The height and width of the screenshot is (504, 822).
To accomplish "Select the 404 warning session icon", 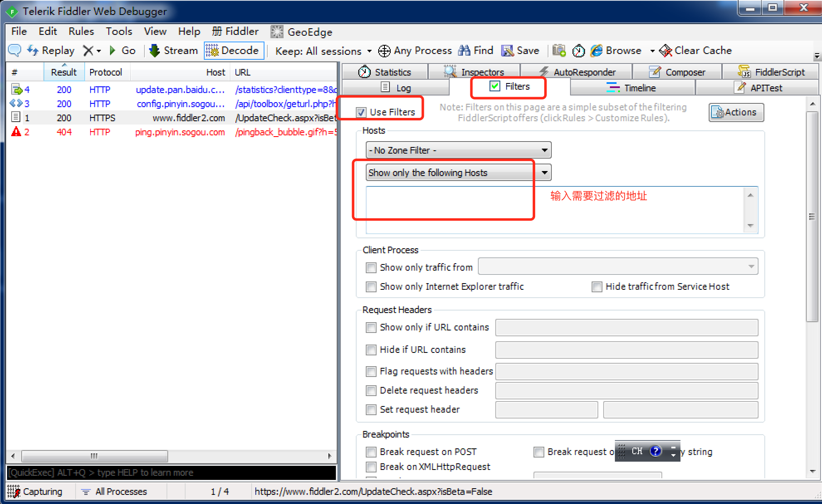I will click(16, 132).
